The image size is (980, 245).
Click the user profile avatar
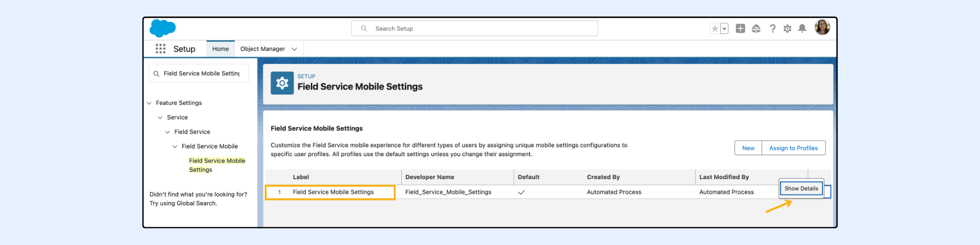tap(822, 28)
